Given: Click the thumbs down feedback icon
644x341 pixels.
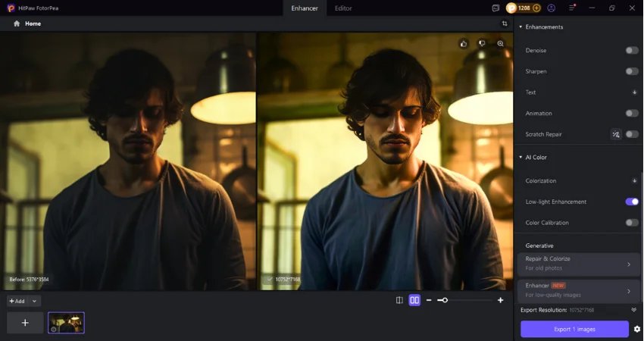Looking at the screenshot, I should coord(482,44).
